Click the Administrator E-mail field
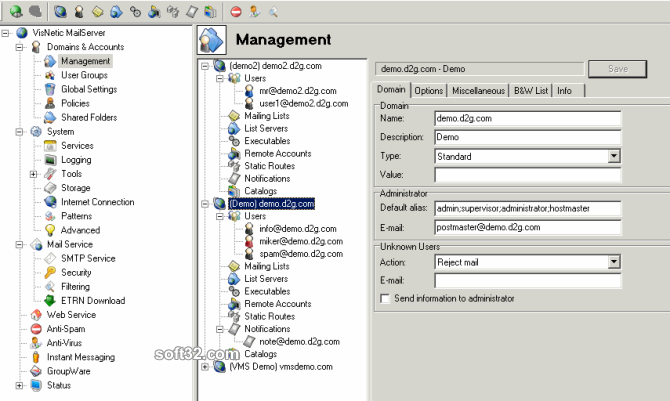 [x=527, y=227]
